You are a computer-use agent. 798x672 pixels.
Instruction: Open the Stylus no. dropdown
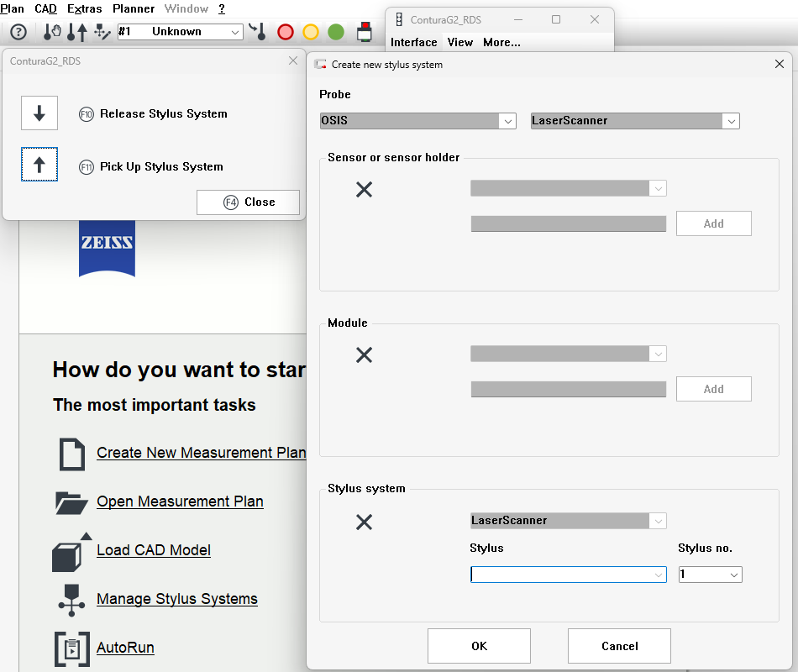coord(734,575)
